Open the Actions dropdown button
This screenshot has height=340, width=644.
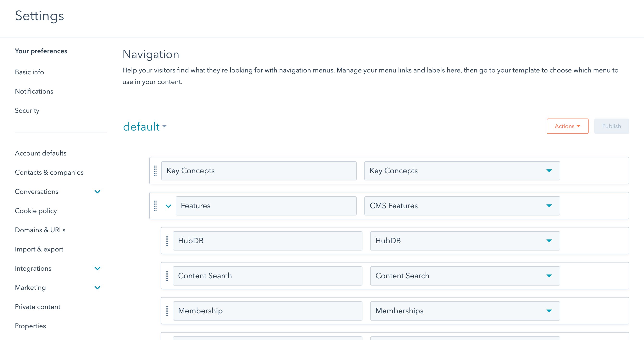pos(567,126)
